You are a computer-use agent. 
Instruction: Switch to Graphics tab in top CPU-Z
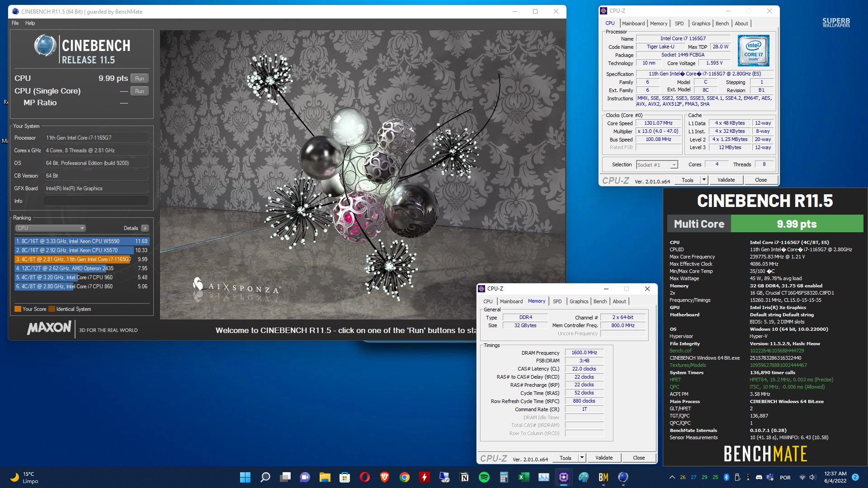tap(701, 23)
